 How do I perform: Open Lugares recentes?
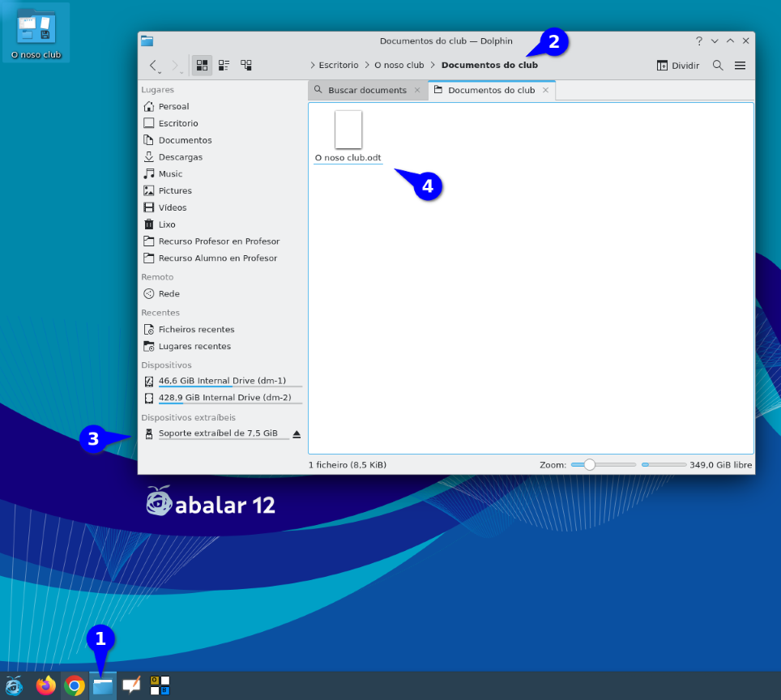tap(222, 347)
